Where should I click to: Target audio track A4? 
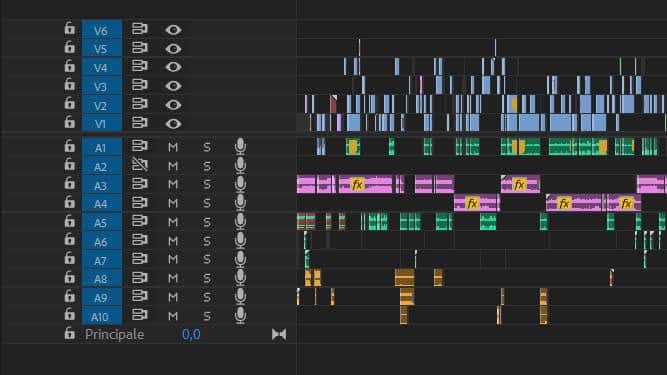point(102,203)
